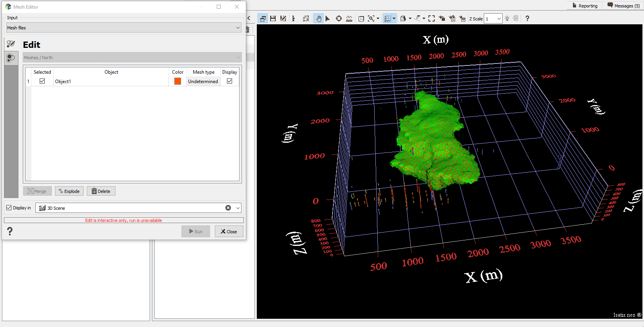This screenshot has height=327, width=644.
Task: Click the crosshair target icon
Action: pyautogui.click(x=338, y=18)
